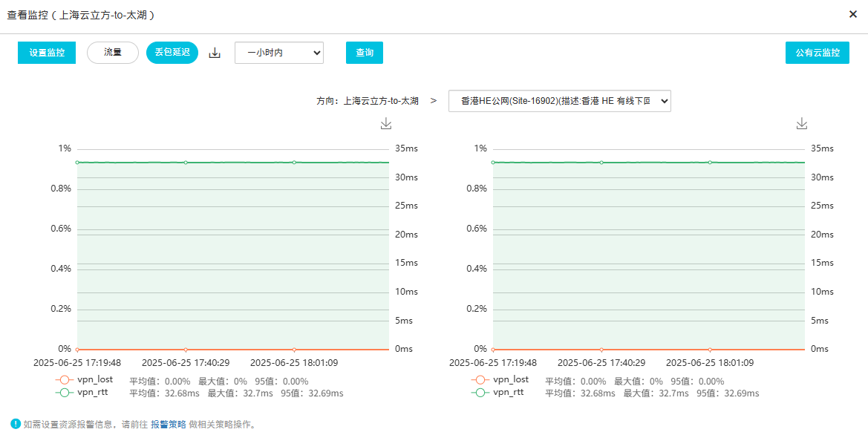The width and height of the screenshot is (868, 435).
Task: Toggle vpn_lost series in right chart legend
Action: (x=500, y=379)
